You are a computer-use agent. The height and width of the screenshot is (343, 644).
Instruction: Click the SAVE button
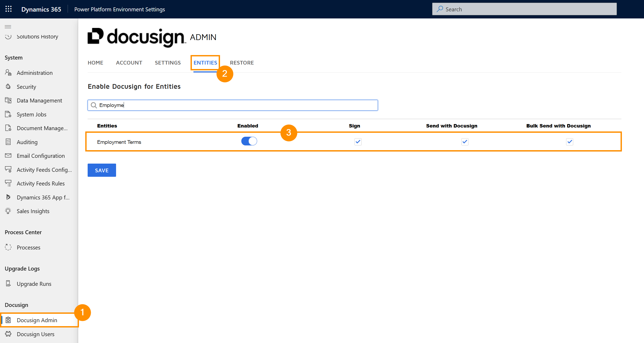pyautogui.click(x=102, y=170)
